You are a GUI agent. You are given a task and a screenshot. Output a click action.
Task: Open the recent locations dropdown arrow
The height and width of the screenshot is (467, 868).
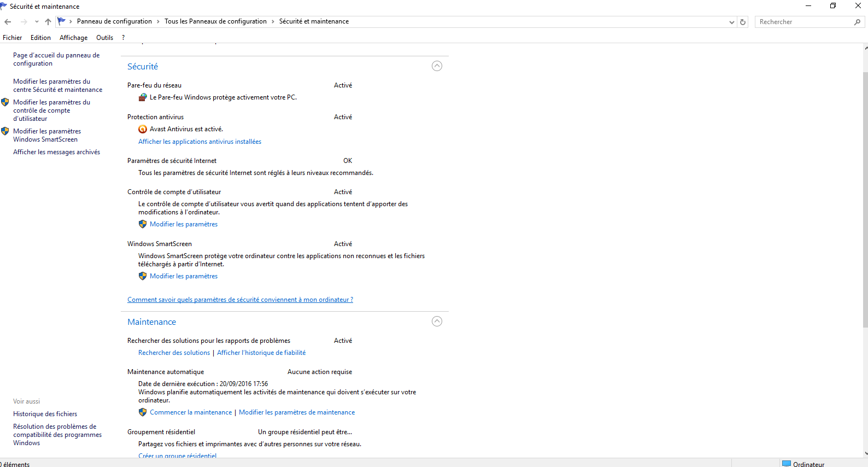click(37, 22)
